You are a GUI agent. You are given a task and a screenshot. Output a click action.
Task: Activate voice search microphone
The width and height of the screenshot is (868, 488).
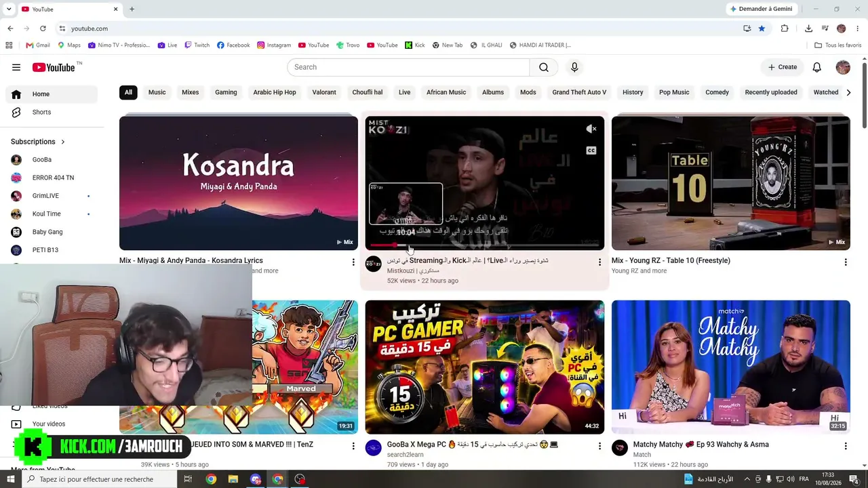click(574, 67)
